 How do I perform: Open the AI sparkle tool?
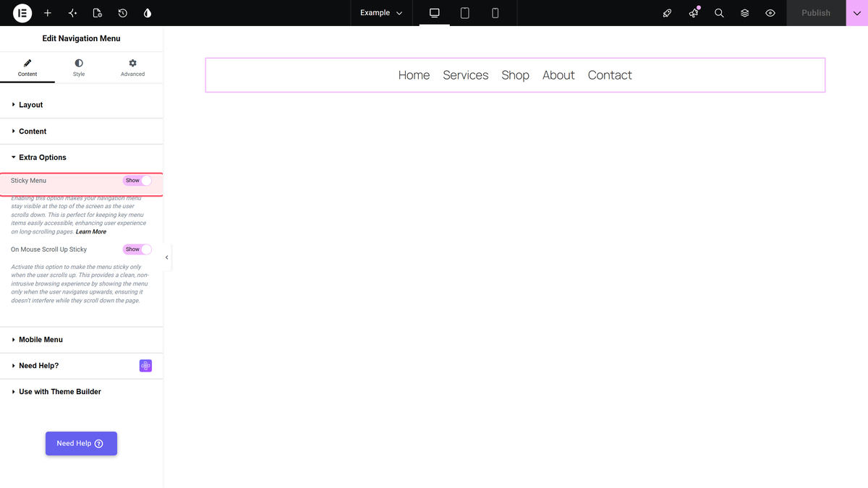pyautogui.click(x=72, y=13)
